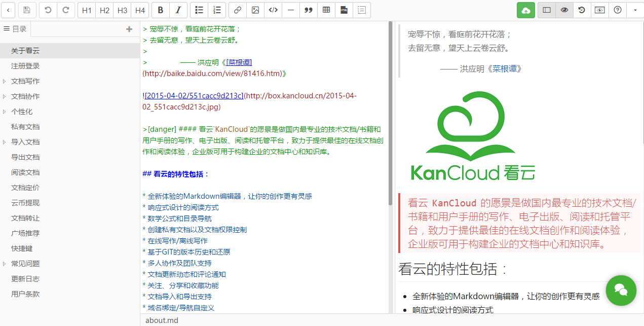Click the editor line '* 多人协作及团队支持'
The height and width of the screenshot is (326, 644).
coord(177,263)
